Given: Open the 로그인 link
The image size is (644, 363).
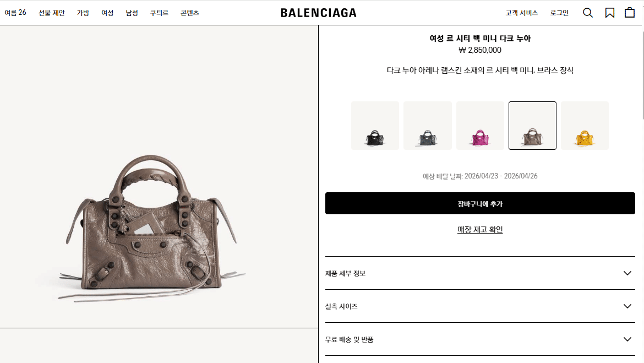Looking at the screenshot, I should [559, 13].
